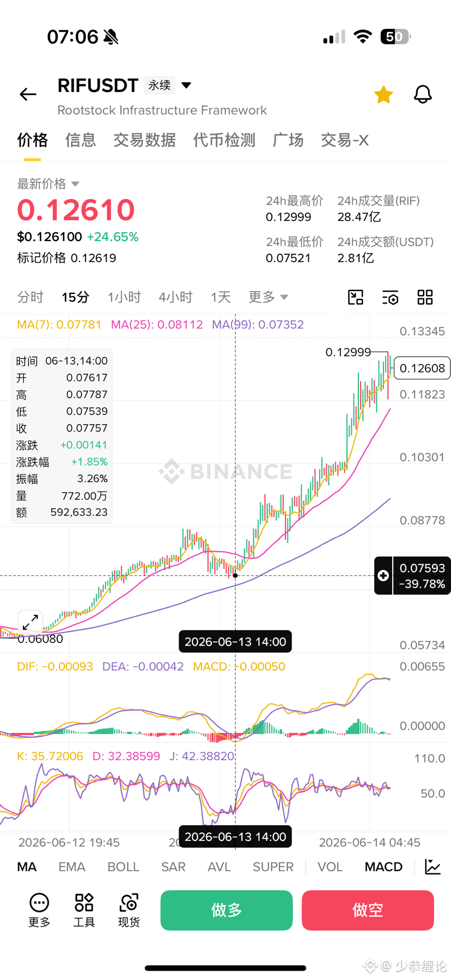This screenshot has width=451, height=980.
Task: Tap the back arrow icon
Action: point(28,95)
